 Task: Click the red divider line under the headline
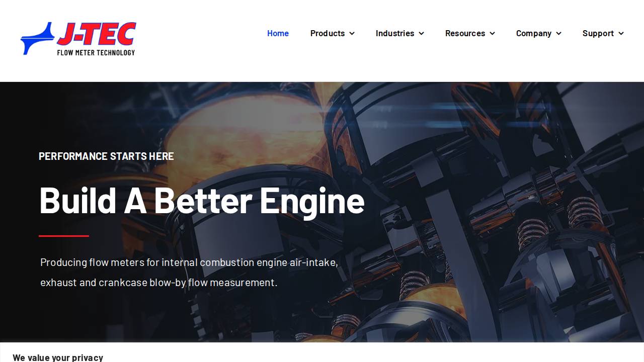[63, 236]
